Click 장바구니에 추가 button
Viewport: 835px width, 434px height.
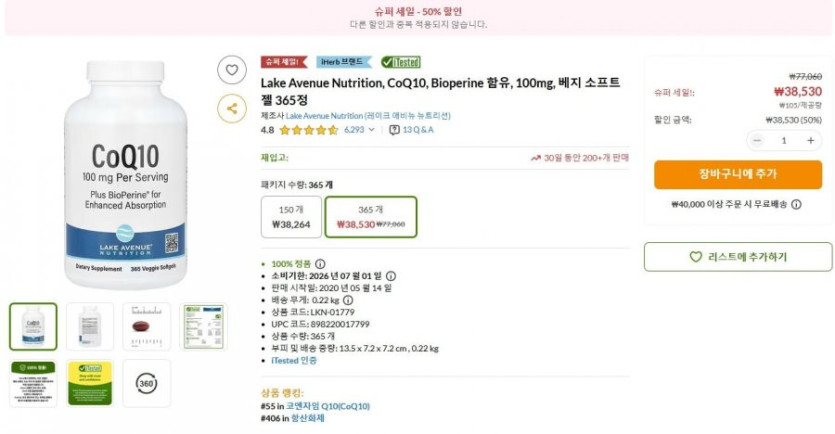[738, 174]
